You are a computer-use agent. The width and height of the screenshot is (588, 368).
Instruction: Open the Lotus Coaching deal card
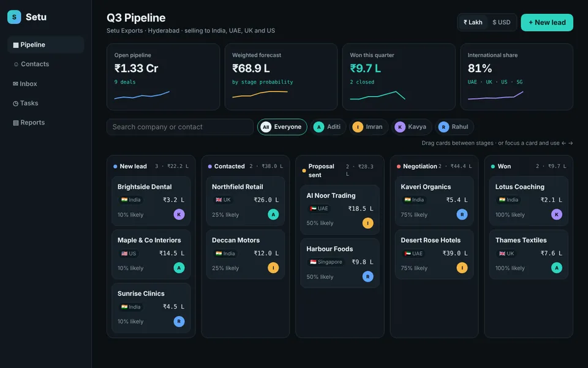click(x=529, y=201)
